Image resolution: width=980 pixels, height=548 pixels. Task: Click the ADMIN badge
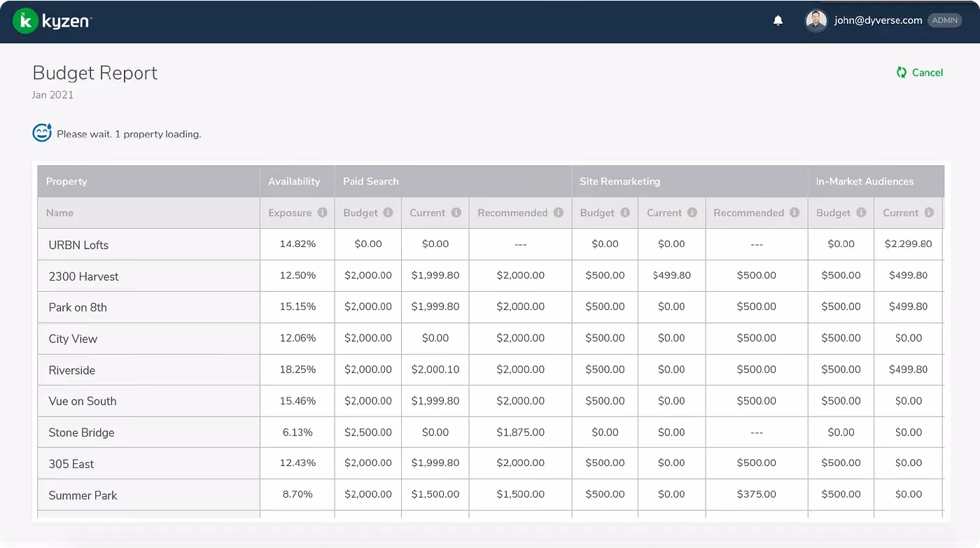(944, 21)
